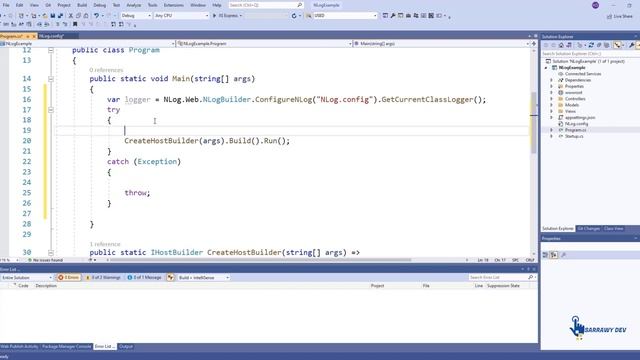Click the 1 reference CodeLens link above CreateHostBuilder

tap(105, 244)
